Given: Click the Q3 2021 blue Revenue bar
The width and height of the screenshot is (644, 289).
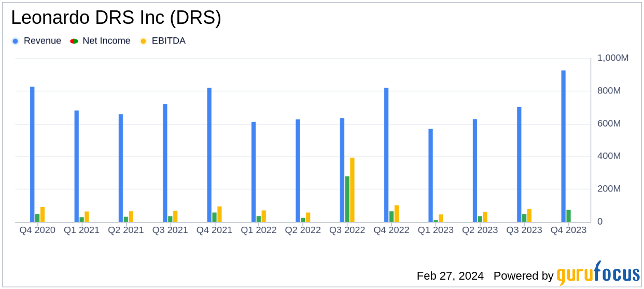Looking at the screenshot, I should [165, 163].
